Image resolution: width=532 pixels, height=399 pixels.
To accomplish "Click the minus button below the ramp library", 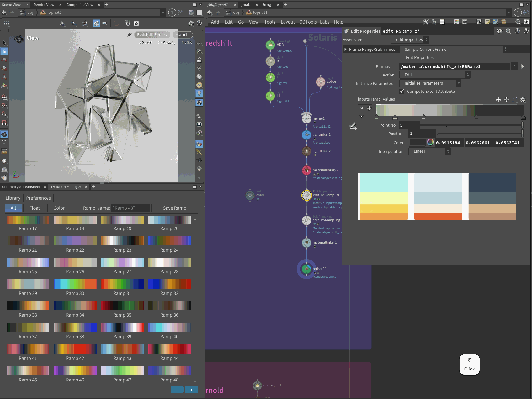I will (177, 389).
